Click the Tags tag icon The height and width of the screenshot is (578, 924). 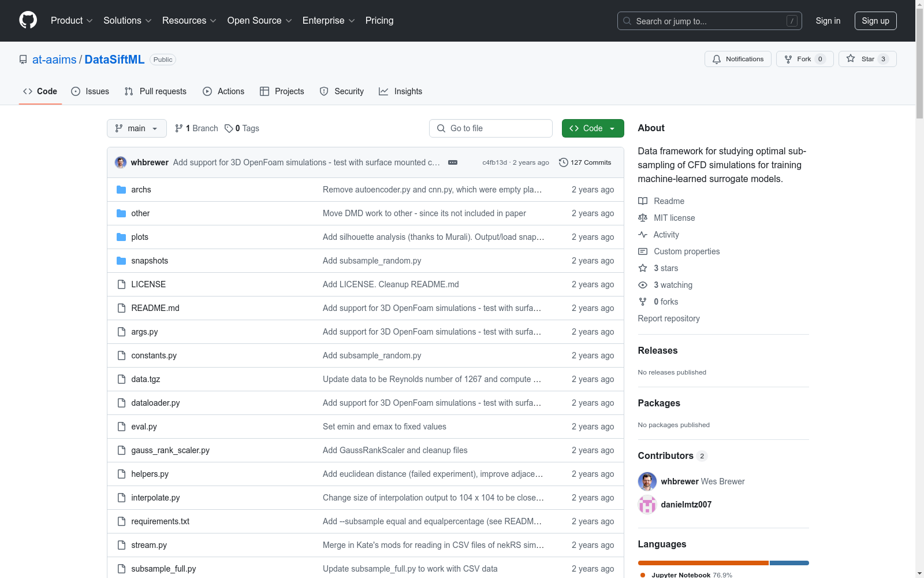pyautogui.click(x=229, y=128)
